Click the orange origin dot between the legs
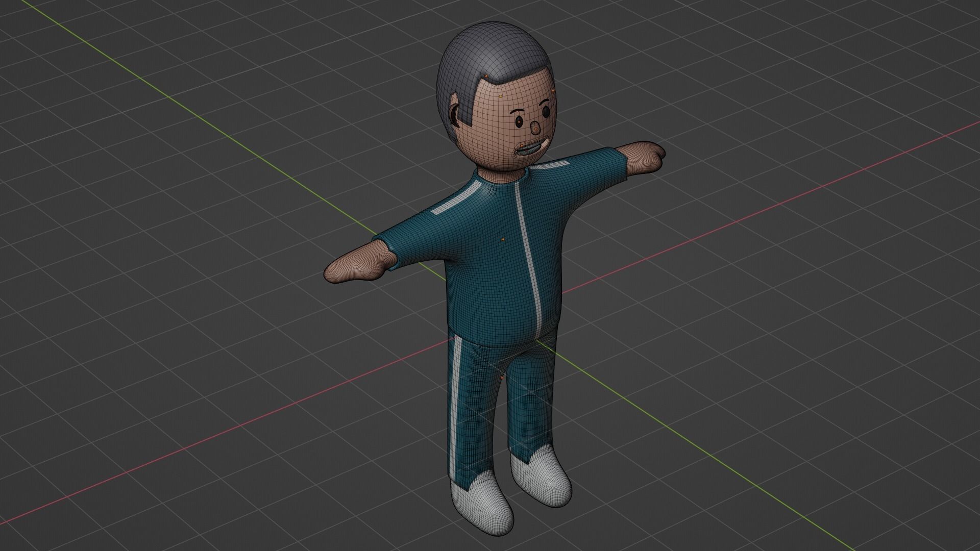This screenshot has height=551, width=980. (502, 378)
